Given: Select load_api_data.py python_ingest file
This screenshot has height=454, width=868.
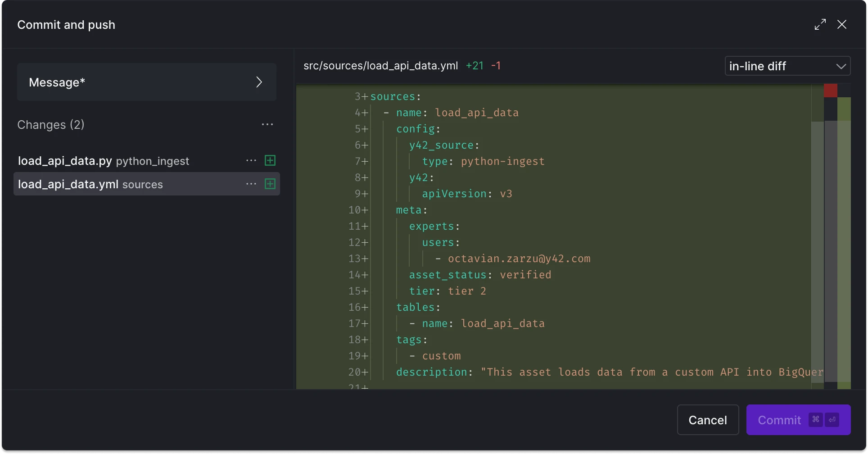Looking at the screenshot, I should pos(104,161).
